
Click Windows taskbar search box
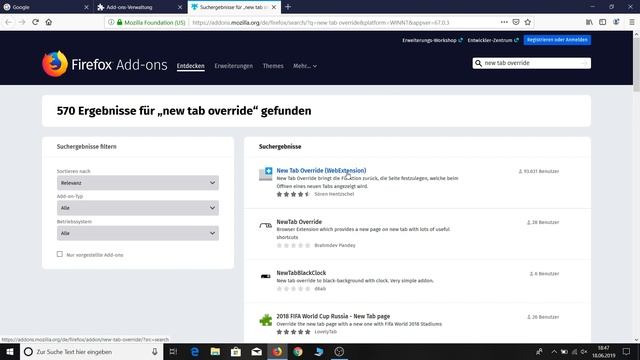pos(91,351)
